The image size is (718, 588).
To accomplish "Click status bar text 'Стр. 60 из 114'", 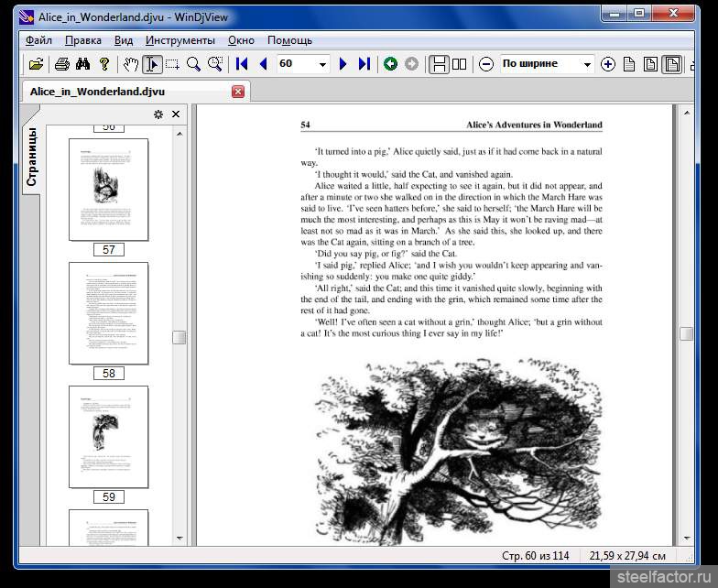I will [535, 555].
